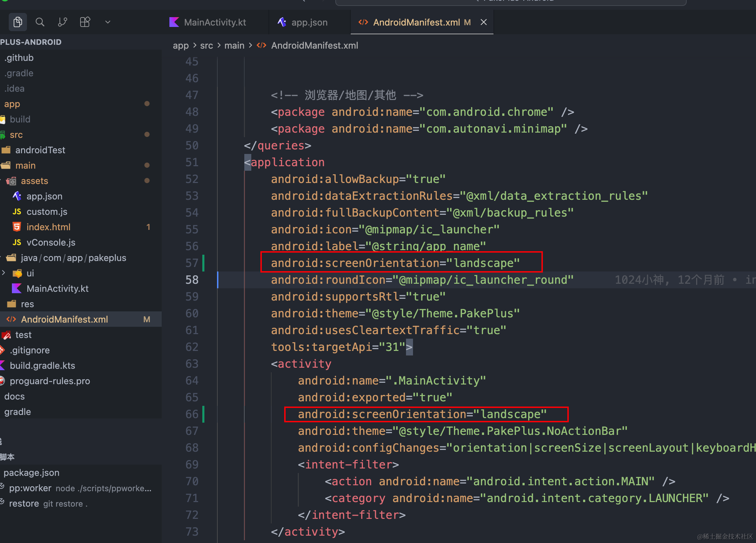Open the Explorer files icon

click(x=18, y=22)
